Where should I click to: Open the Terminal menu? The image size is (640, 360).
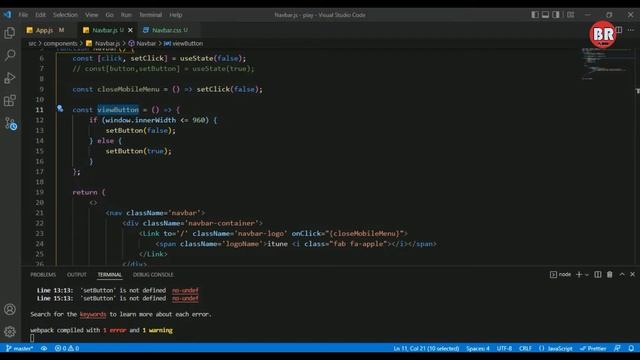tap(150, 15)
